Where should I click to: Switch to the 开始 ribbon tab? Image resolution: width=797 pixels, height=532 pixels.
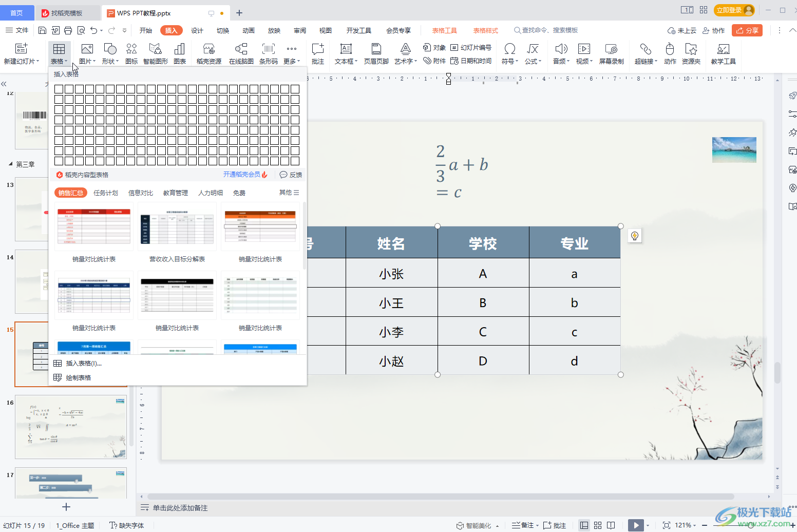(x=146, y=30)
